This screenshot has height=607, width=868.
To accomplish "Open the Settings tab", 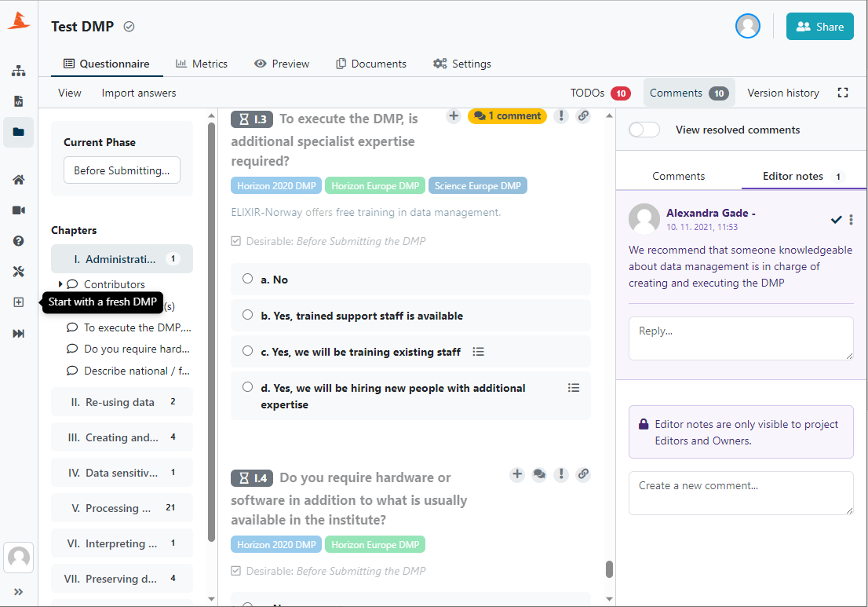I will click(462, 64).
